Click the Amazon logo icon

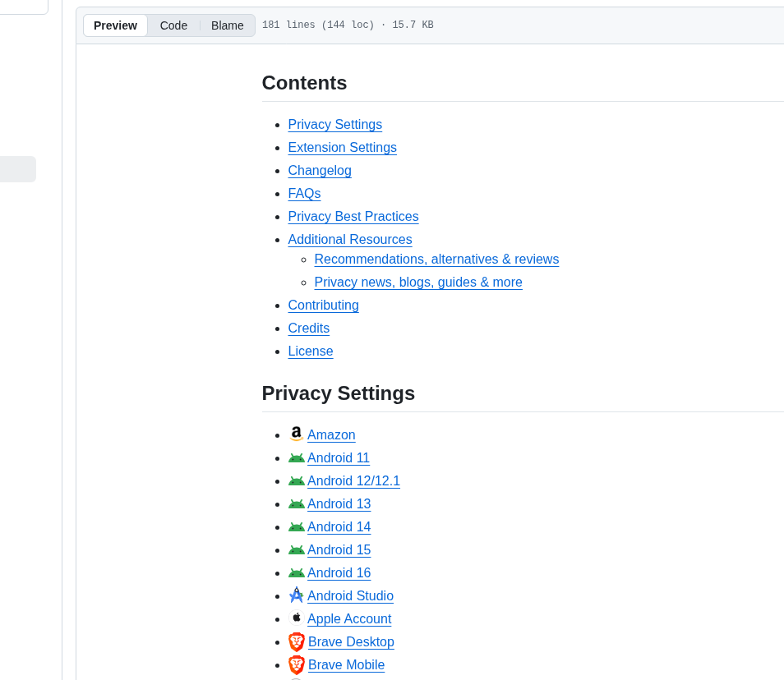point(297,434)
